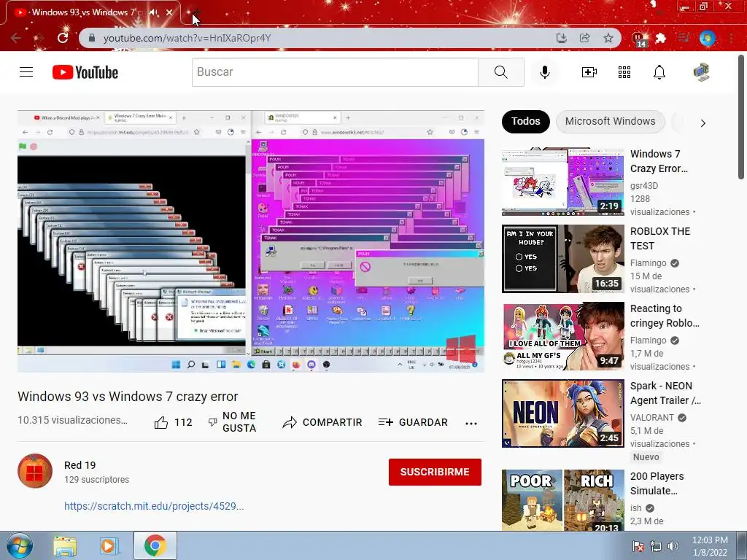Open the Create video camera icon
The image size is (747, 560).
pyautogui.click(x=589, y=72)
